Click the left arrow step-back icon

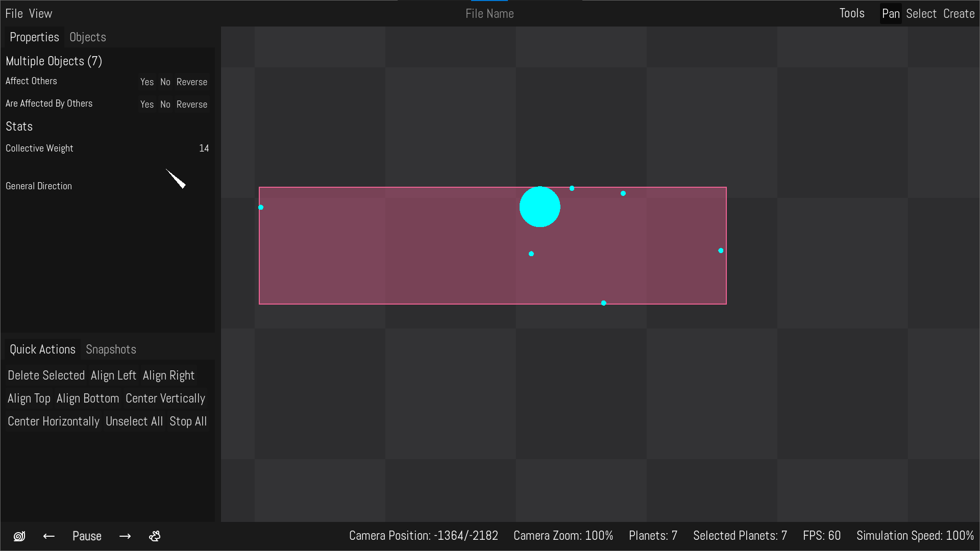click(x=49, y=536)
